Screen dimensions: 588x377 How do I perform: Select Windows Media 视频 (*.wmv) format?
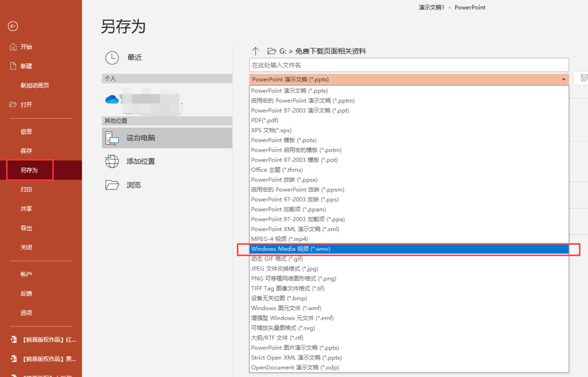tap(409, 249)
